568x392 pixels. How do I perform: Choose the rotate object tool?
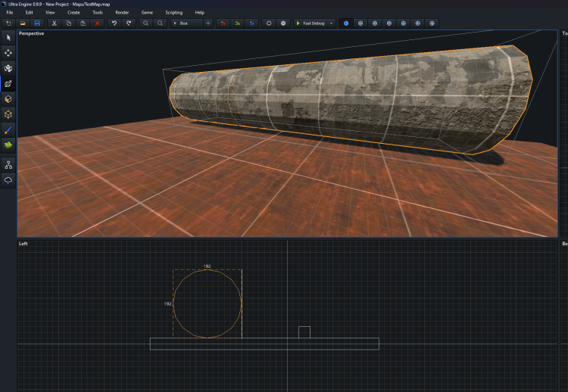click(8, 68)
